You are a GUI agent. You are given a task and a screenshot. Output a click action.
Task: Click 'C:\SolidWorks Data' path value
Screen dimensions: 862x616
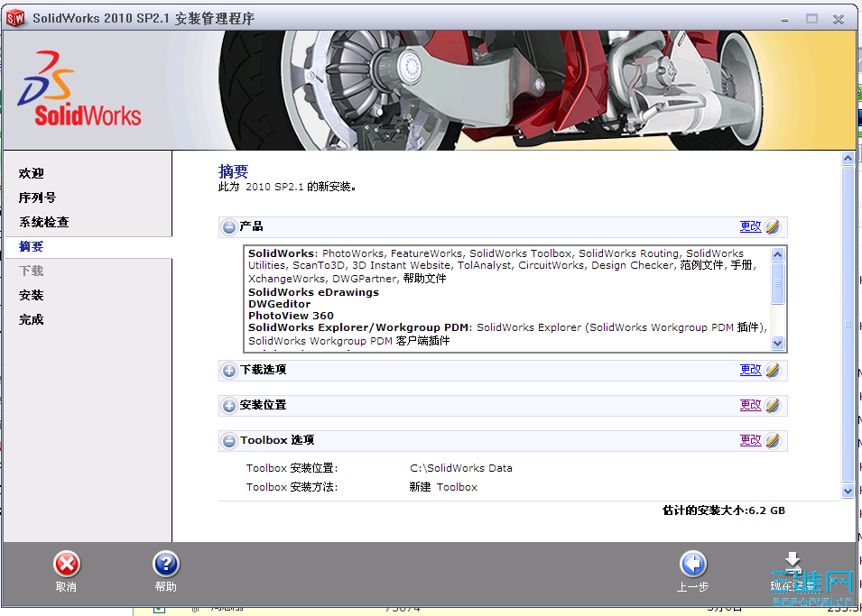tap(460, 468)
